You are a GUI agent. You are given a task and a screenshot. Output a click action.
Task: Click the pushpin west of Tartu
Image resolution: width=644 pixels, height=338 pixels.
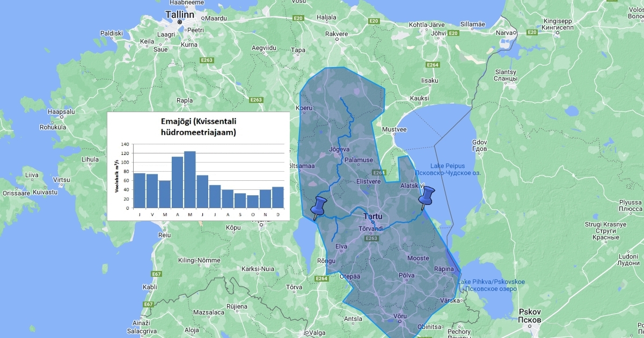pyautogui.click(x=319, y=207)
